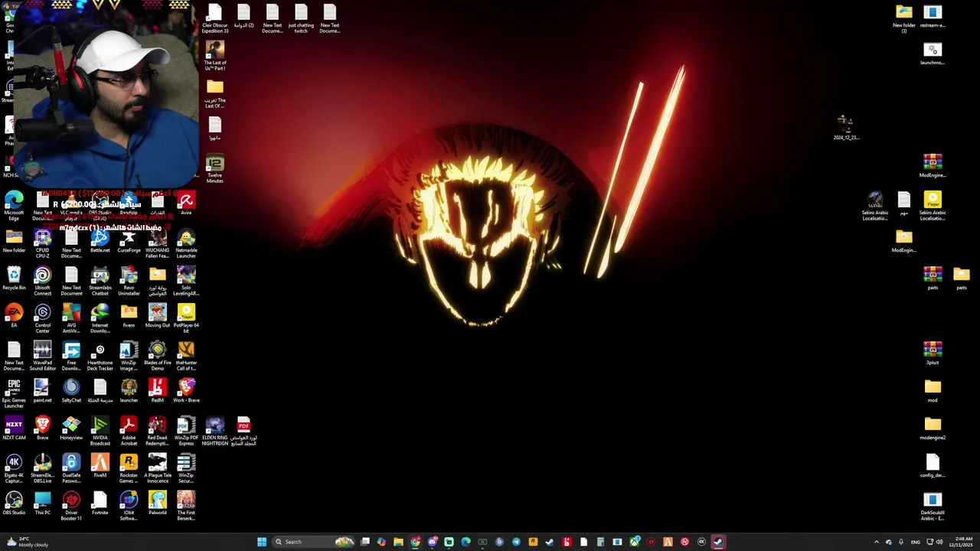The image size is (980, 551).
Task: Select the Elgato 4K Capture icon
Action: pyautogui.click(x=14, y=469)
